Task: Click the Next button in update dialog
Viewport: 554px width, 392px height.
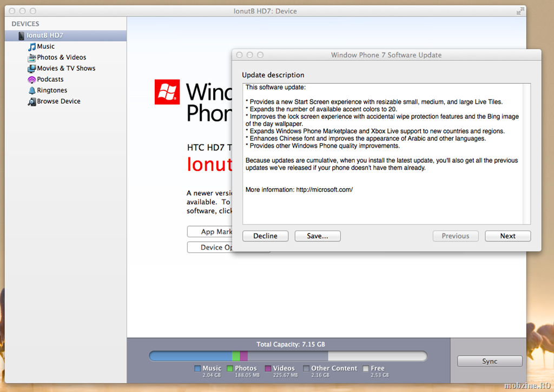Action: pyautogui.click(x=507, y=236)
